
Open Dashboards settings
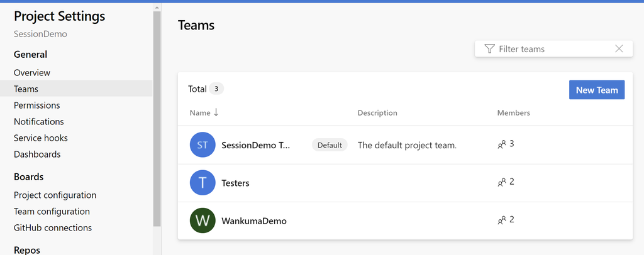[x=37, y=155]
